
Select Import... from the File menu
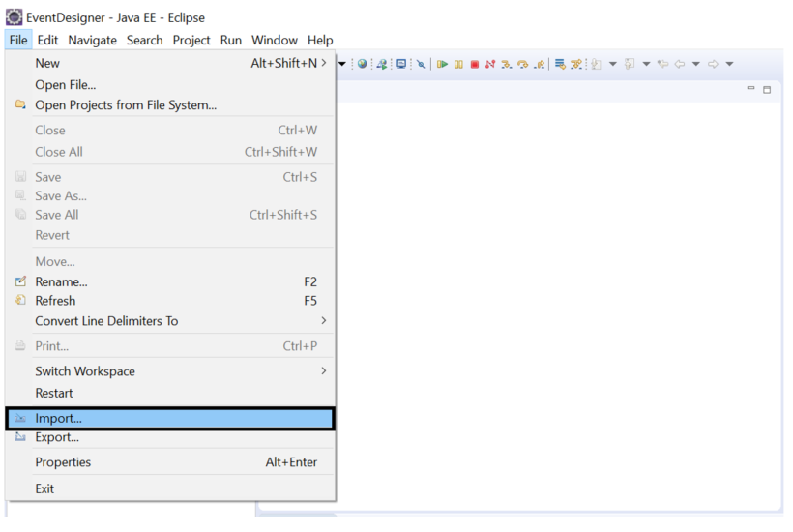[58, 419]
